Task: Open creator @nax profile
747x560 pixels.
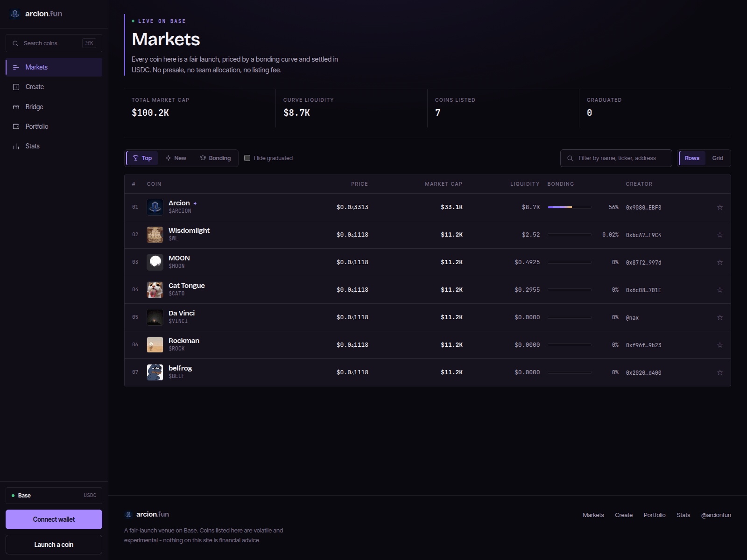Action: (632, 318)
